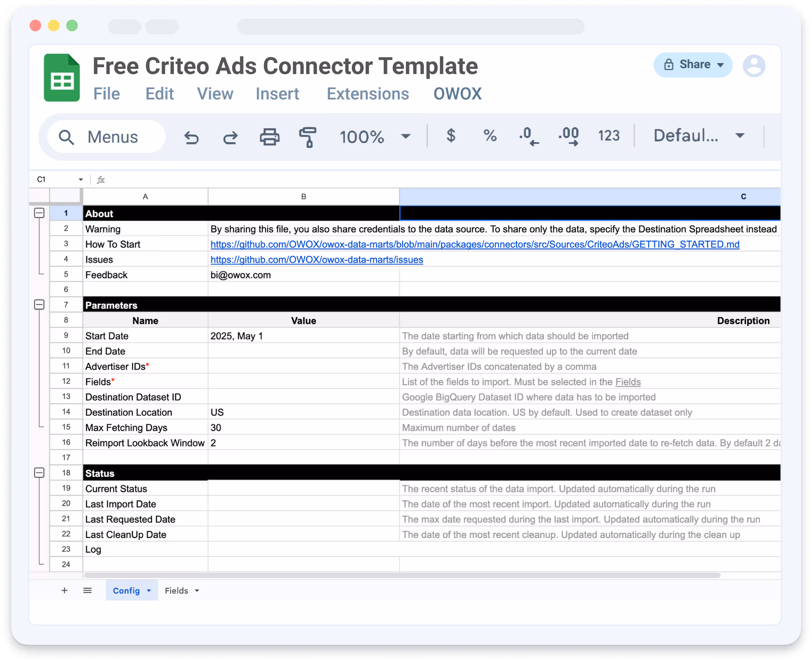Screen dimensions: 812x661
Task: Click the empty End Date value cell
Action: pyautogui.click(x=303, y=351)
